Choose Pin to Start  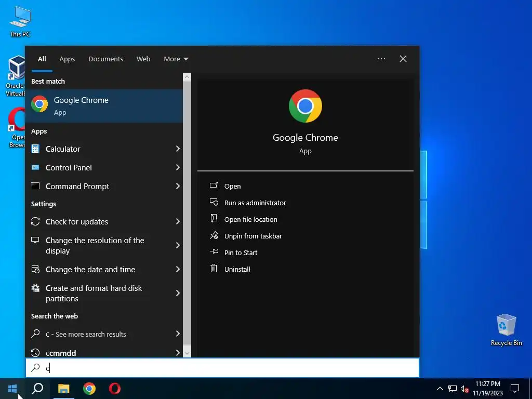coord(241,253)
